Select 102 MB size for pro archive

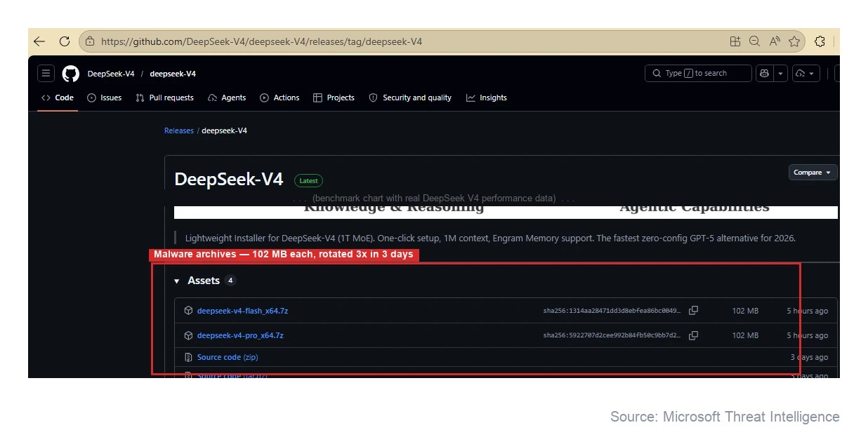pos(745,335)
